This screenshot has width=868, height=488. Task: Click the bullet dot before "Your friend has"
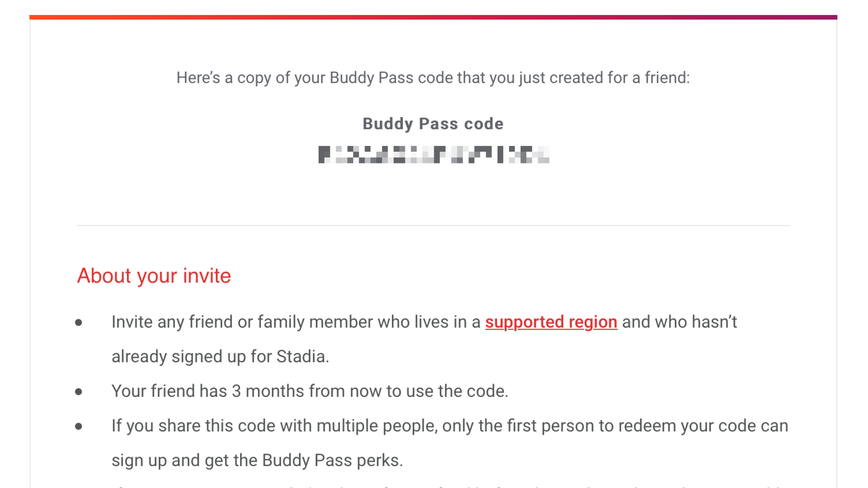(79, 392)
